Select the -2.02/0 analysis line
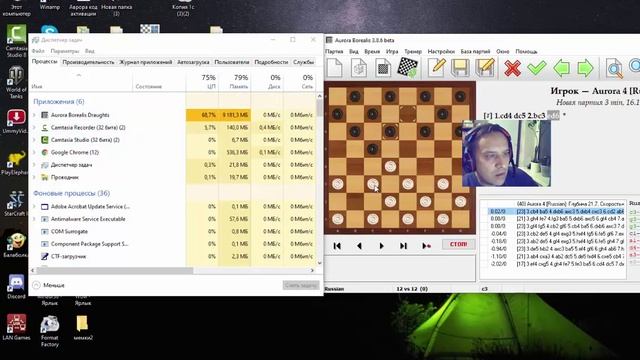Screen dimensions: 640x360 pyautogui.click(x=556, y=264)
